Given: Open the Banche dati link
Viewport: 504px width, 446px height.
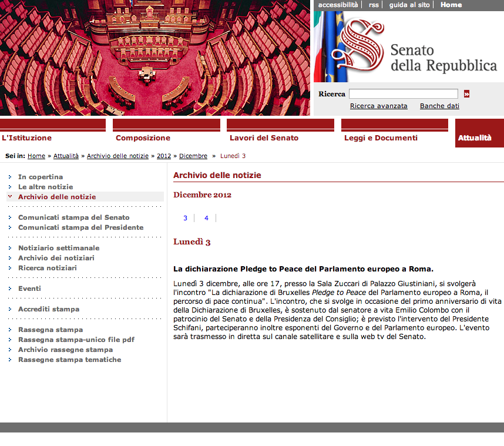Looking at the screenshot, I should tap(439, 106).
